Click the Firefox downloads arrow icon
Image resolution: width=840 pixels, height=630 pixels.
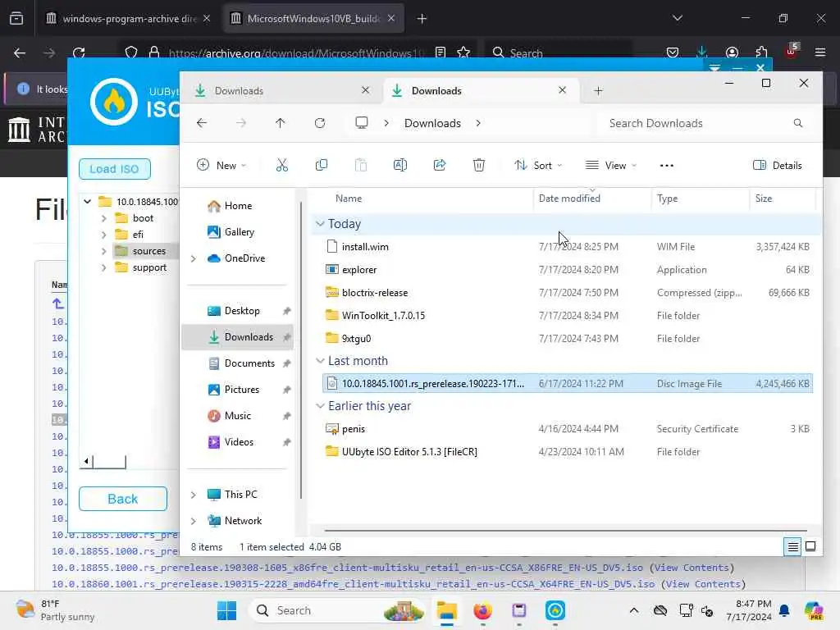tap(702, 52)
